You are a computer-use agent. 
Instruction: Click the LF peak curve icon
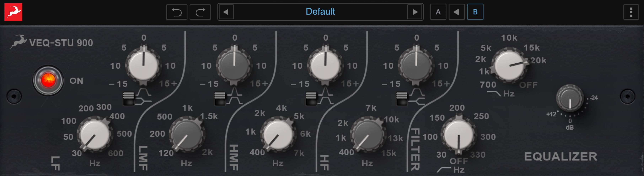[x=144, y=92]
